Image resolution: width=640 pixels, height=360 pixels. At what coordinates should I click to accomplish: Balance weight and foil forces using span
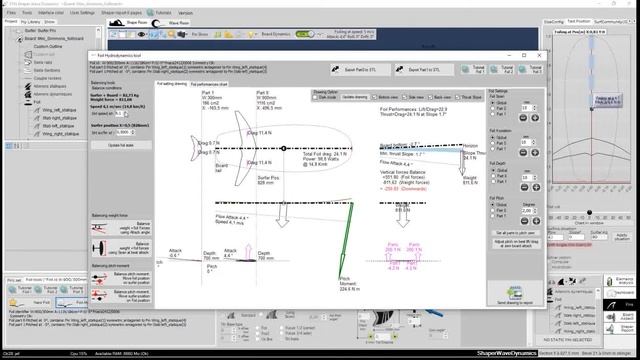pos(121,248)
